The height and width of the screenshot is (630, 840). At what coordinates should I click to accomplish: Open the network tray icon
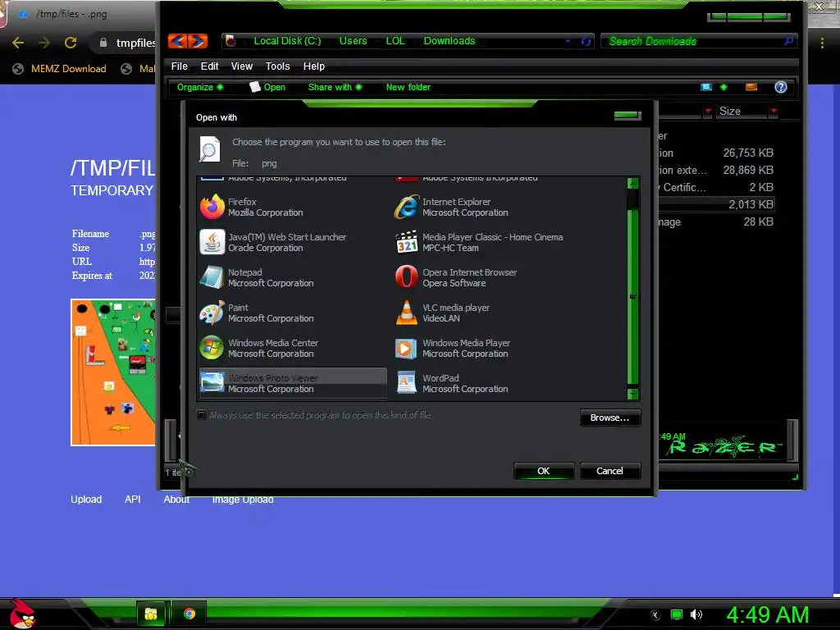pos(677,614)
